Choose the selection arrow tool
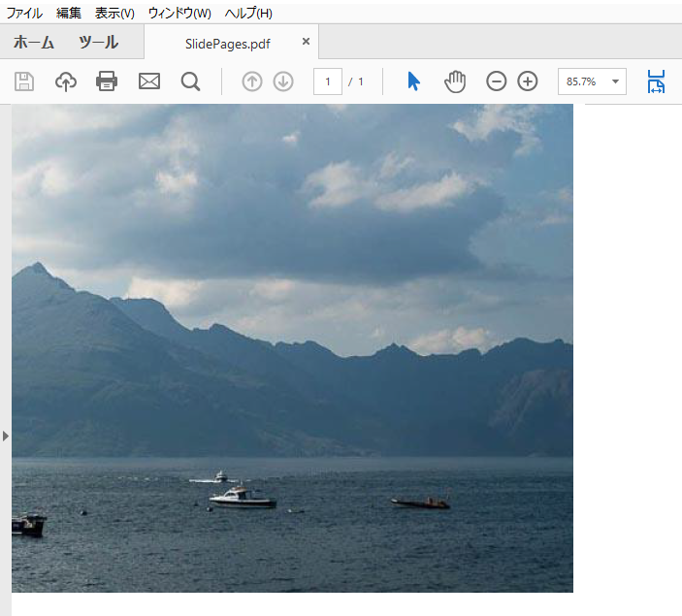Image resolution: width=682 pixels, height=616 pixels. (x=413, y=81)
